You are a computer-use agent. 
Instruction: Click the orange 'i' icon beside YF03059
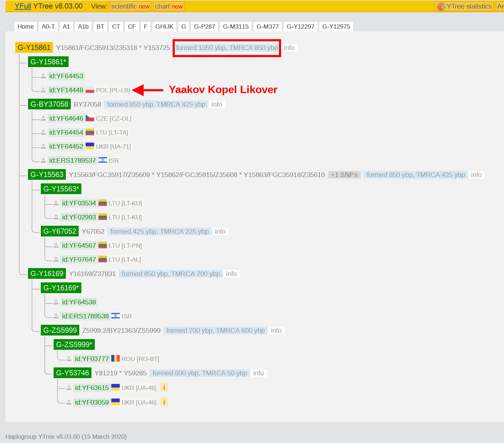164,402
